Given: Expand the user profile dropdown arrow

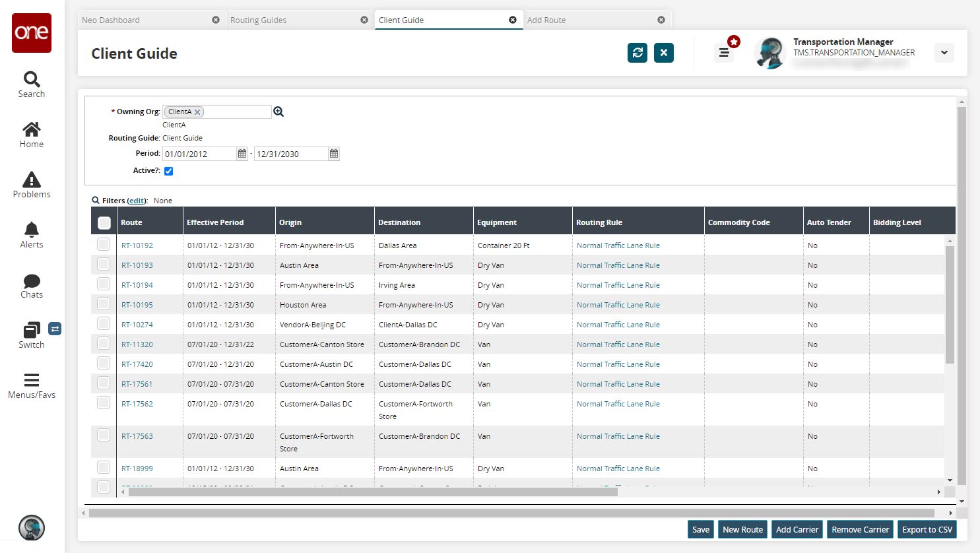Looking at the screenshot, I should pyautogui.click(x=944, y=53).
